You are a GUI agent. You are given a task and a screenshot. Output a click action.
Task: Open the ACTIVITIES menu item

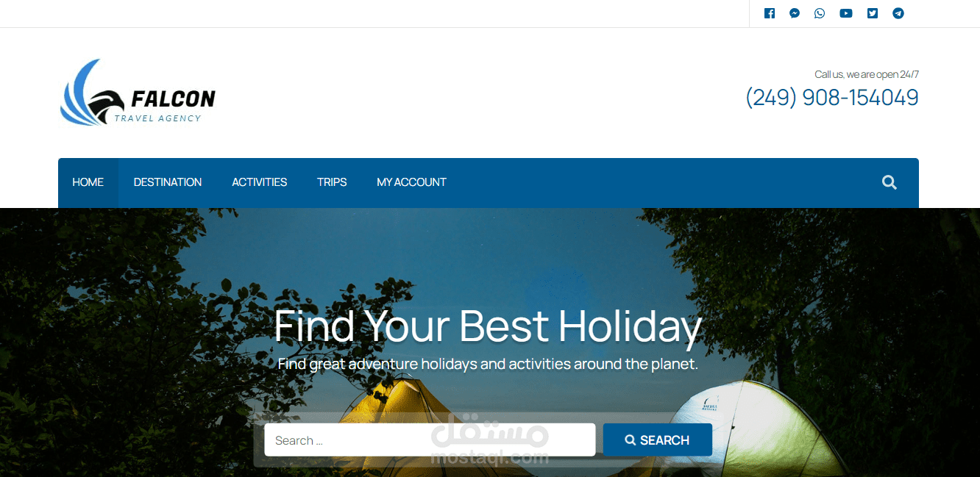(x=260, y=182)
